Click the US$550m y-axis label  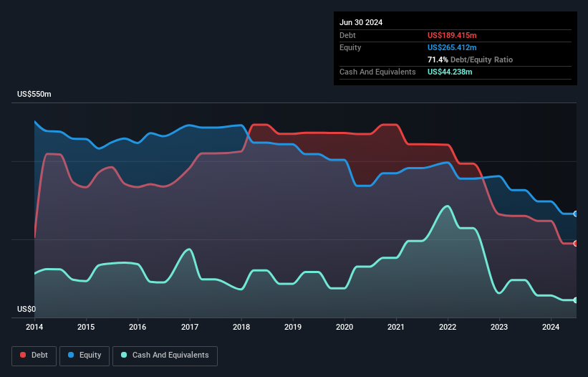pos(34,94)
